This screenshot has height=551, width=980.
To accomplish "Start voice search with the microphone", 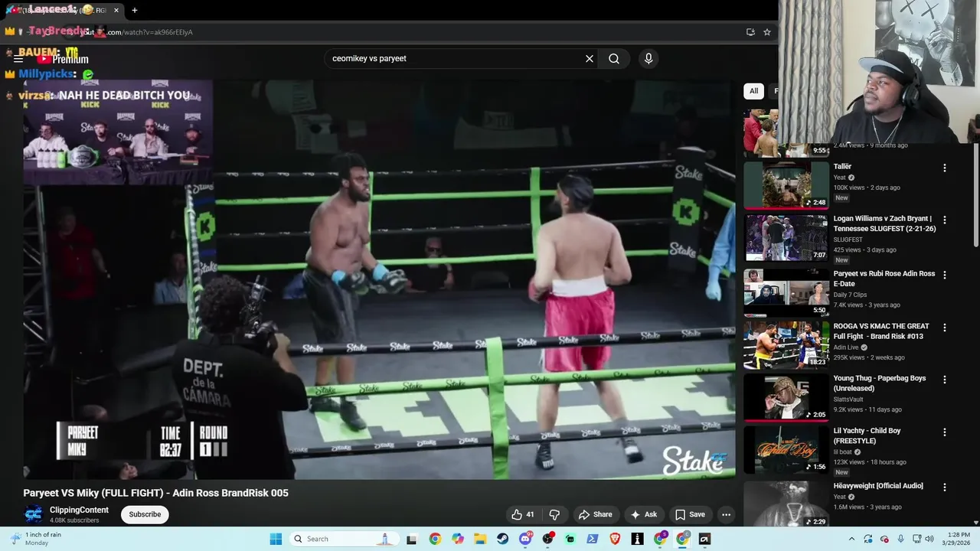I will coord(648,59).
